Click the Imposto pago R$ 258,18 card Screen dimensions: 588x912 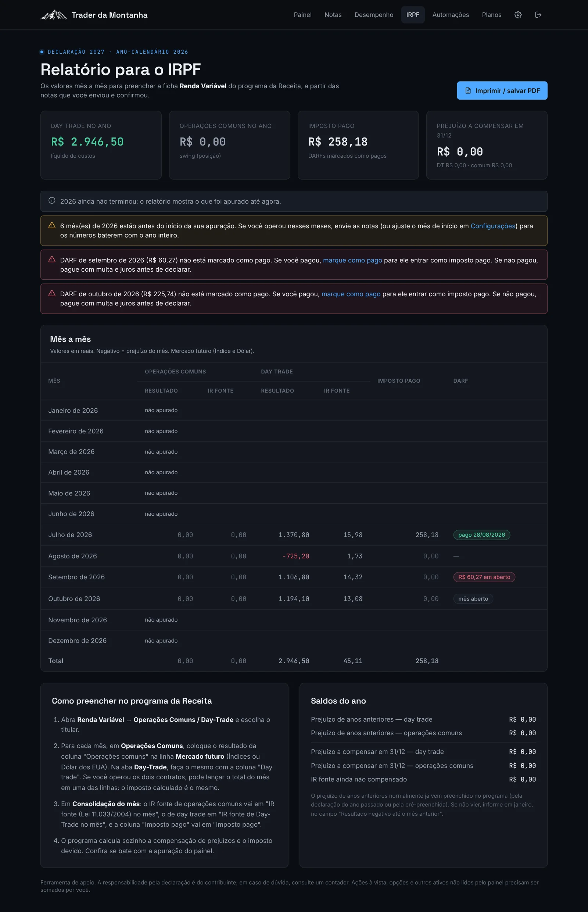tap(358, 145)
